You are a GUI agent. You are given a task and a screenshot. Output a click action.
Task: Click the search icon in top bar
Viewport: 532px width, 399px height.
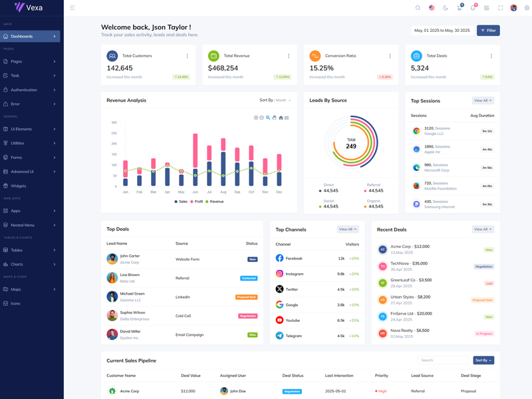418,8
